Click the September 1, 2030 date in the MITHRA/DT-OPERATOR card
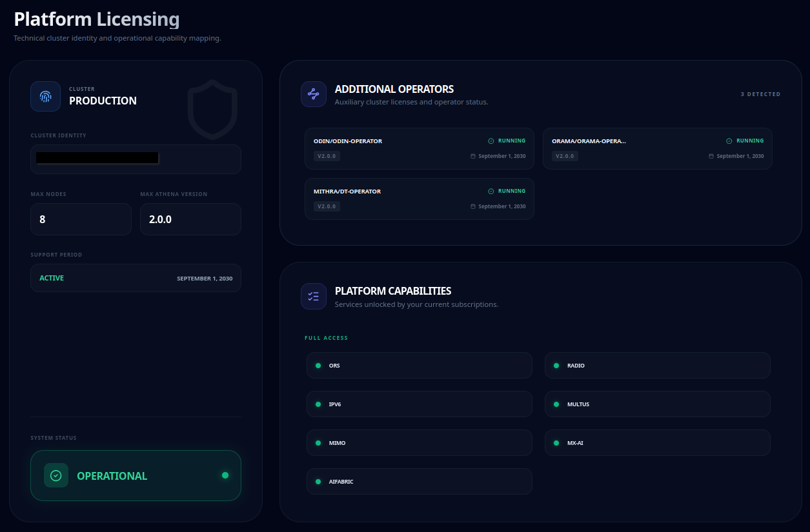810x532 pixels. (502, 206)
